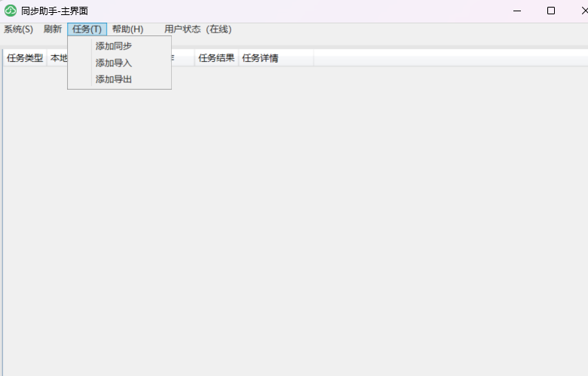Open the 系统(S) menu
The image size is (588, 376).
pos(18,29)
